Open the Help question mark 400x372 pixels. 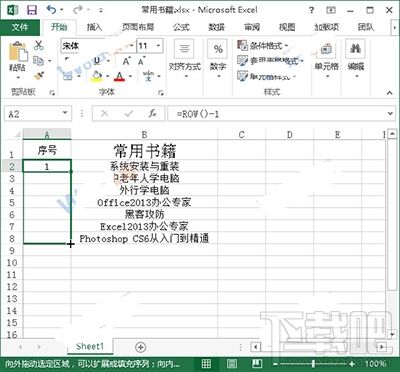pos(311,10)
